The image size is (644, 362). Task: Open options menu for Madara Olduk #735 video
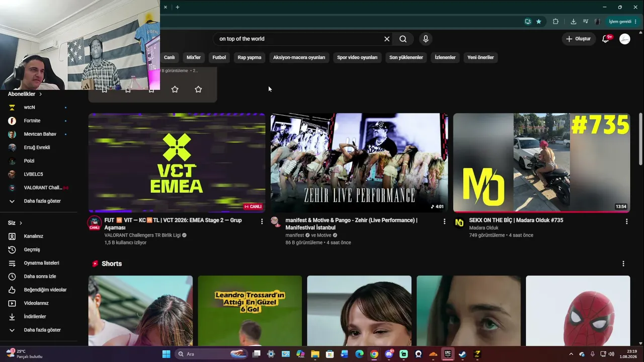pyautogui.click(x=626, y=221)
